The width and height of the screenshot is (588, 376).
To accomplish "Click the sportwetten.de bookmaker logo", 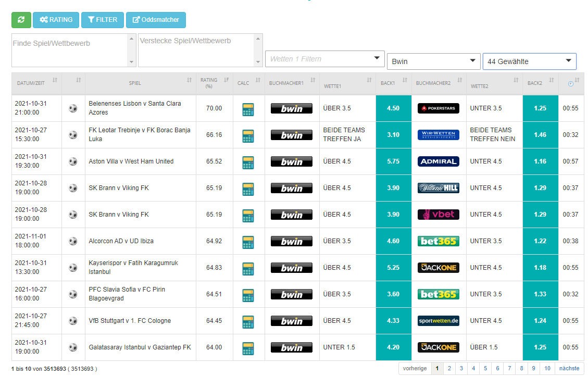I will pyautogui.click(x=439, y=321).
